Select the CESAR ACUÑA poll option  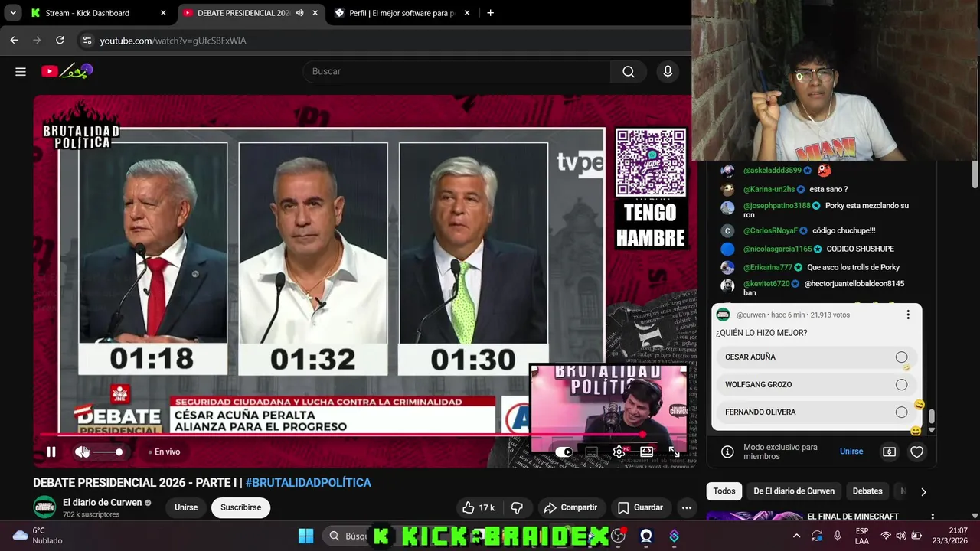[x=817, y=357]
